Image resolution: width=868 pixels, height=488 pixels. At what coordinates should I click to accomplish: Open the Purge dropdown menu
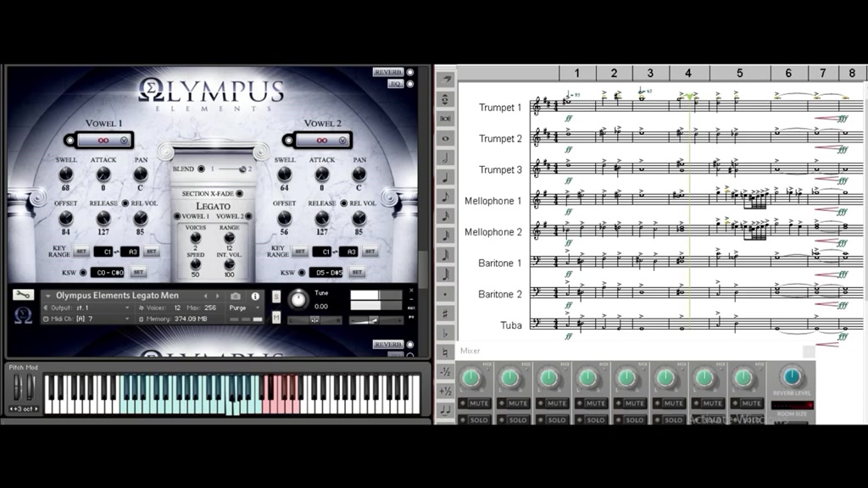[x=245, y=308]
